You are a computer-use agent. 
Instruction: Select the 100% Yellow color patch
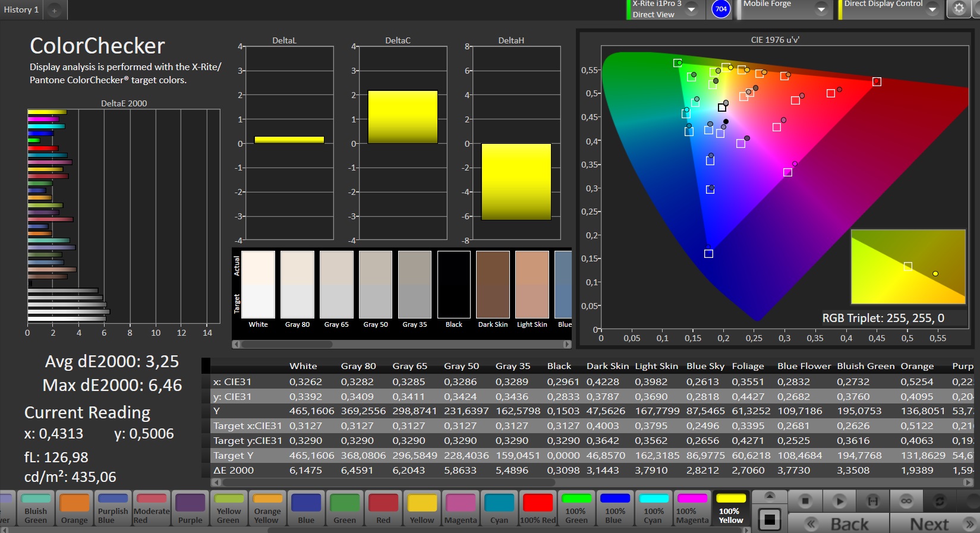point(730,509)
